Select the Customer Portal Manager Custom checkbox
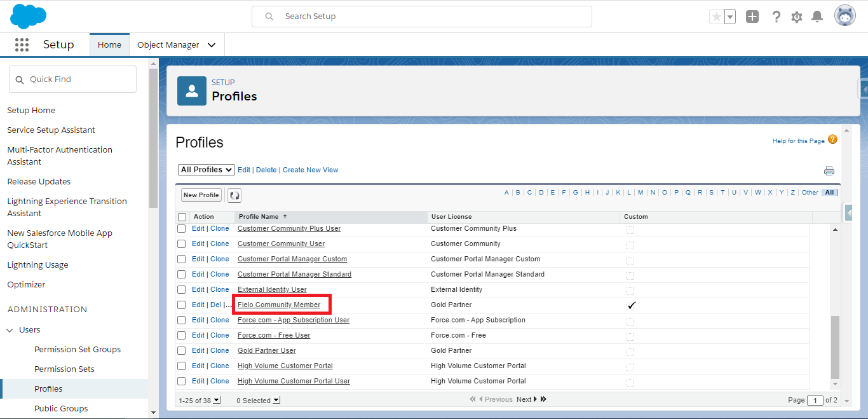This screenshot has width=868, height=419. (x=182, y=259)
